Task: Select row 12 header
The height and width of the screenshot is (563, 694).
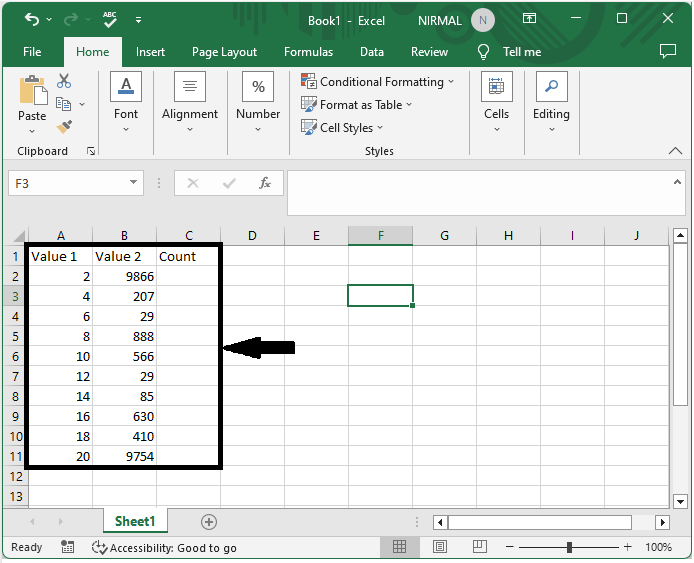Action: pyautogui.click(x=16, y=476)
